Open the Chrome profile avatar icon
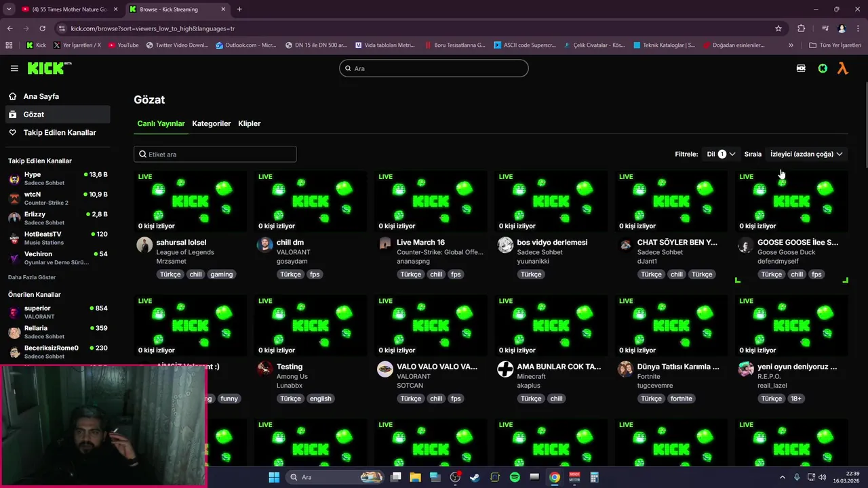Image resolution: width=868 pixels, height=488 pixels. (x=842, y=28)
